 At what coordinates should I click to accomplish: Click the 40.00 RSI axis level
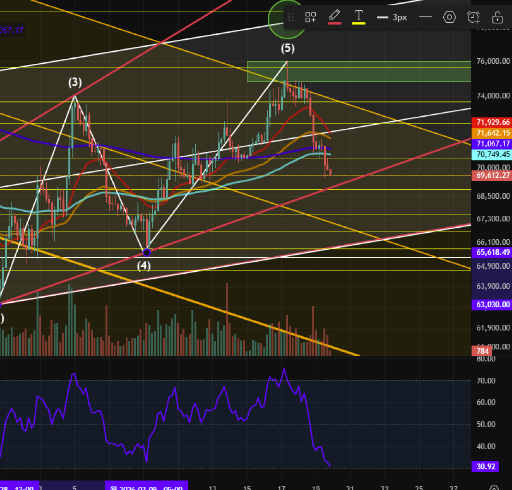(486, 446)
